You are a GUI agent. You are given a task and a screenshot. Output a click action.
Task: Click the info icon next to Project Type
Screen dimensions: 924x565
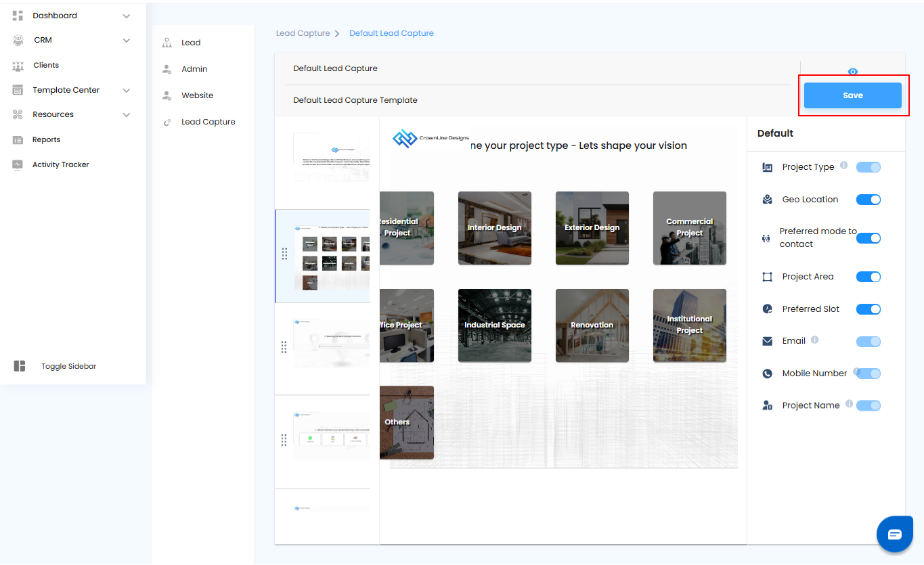coord(843,165)
